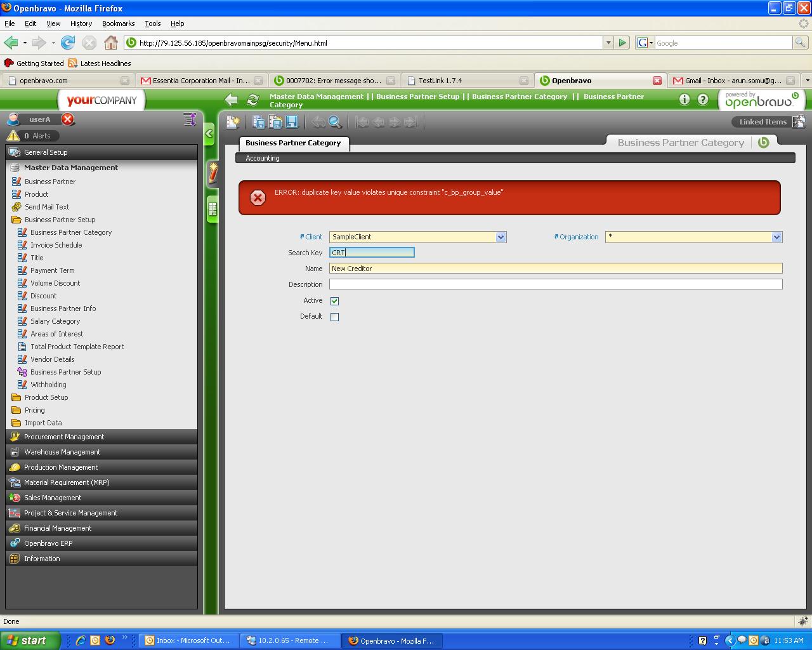Click the Description input field

pos(556,284)
